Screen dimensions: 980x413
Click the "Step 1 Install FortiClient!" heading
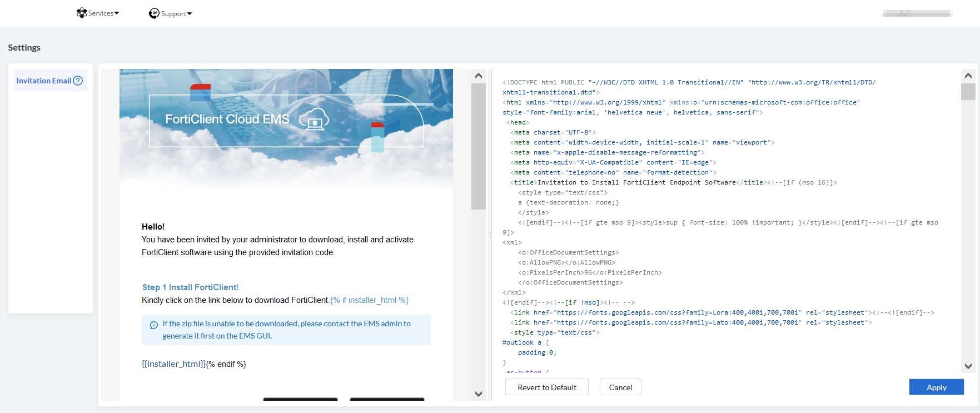190,287
